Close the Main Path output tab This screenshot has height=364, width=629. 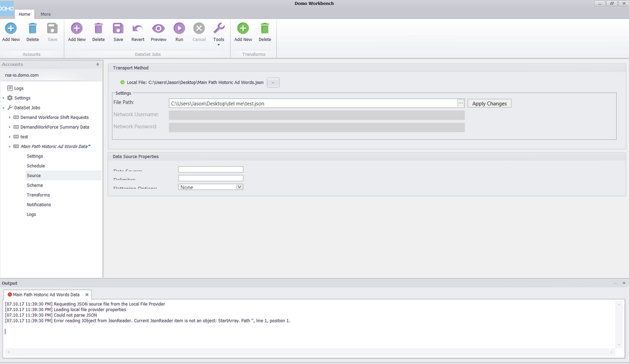pos(86,295)
